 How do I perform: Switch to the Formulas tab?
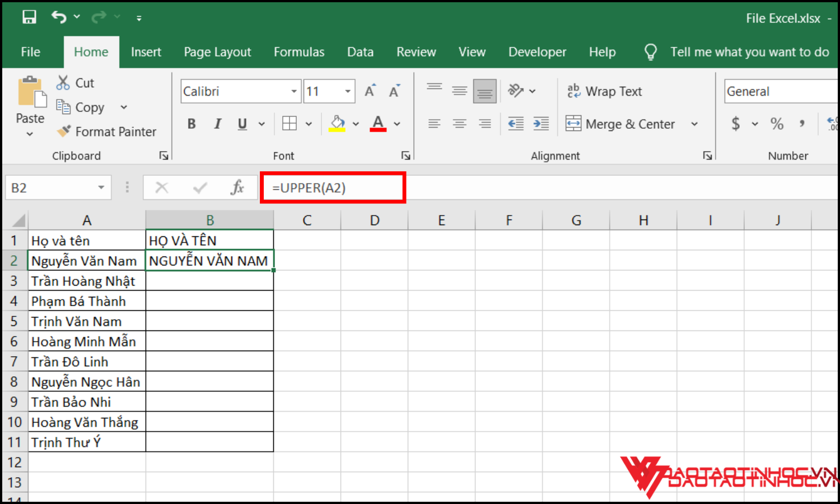(x=298, y=52)
